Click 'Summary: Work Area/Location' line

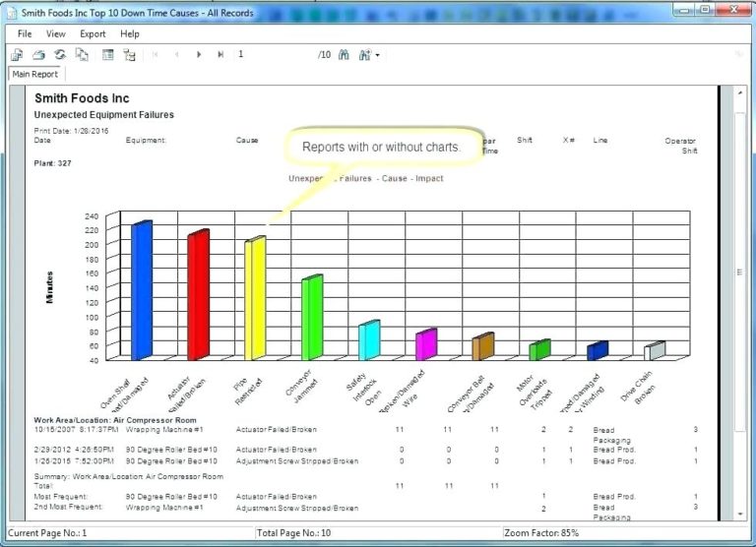[129, 476]
